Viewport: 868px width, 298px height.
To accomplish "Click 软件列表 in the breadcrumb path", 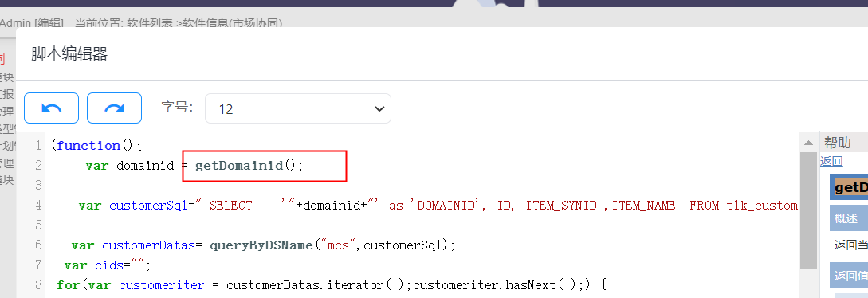I will click(x=150, y=23).
